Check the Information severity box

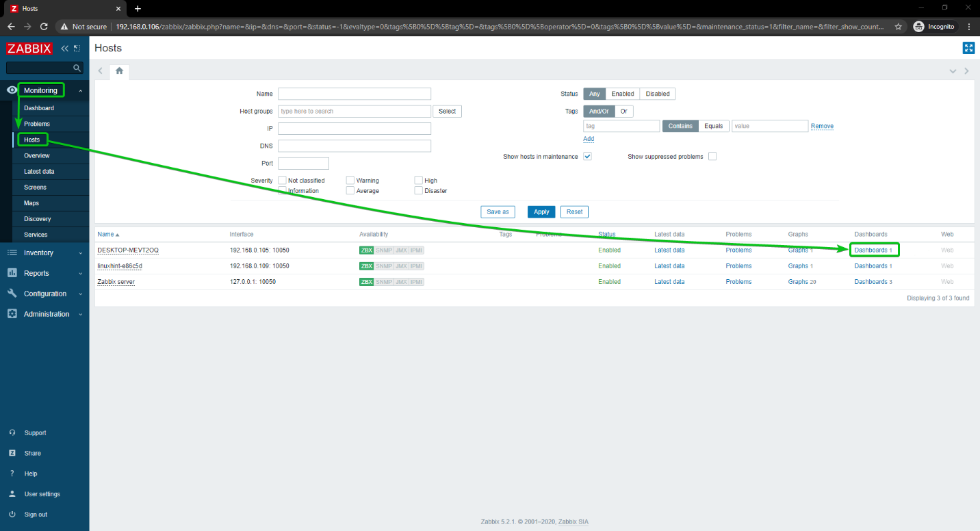(x=282, y=191)
